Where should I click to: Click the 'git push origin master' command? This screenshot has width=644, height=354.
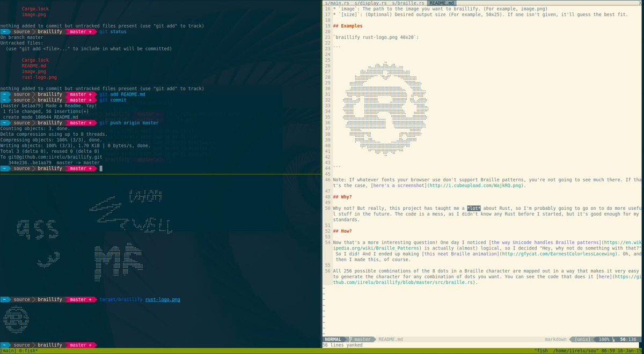point(129,123)
